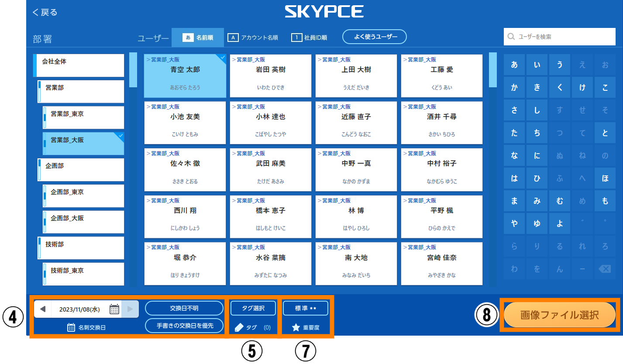Image resolution: width=623 pixels, height=364 pixels.
Task: Click the search magnifier icon
Action: pyautogui.click(x=511, y=37)
